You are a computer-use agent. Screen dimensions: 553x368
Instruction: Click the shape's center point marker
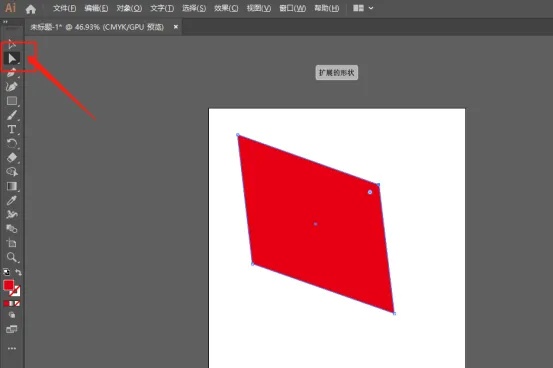coord(316,224)
